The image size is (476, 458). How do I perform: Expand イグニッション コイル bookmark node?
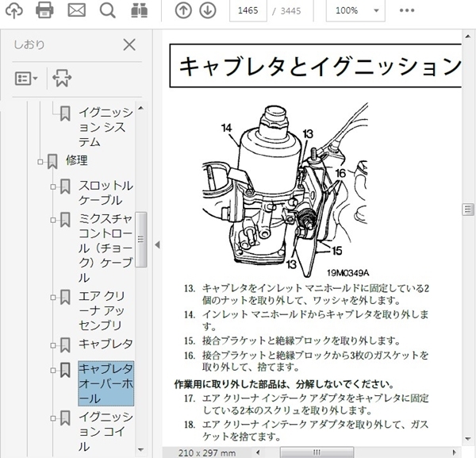pos(53,418)
